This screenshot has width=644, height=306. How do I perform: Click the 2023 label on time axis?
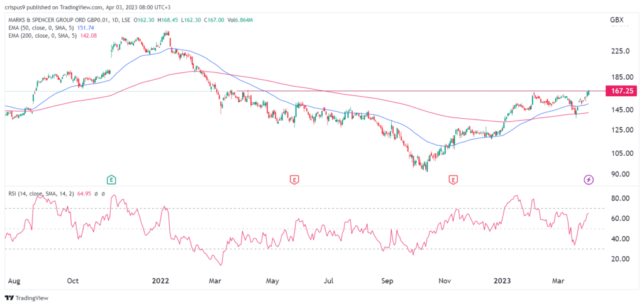pyautogui.click(x=502, y=281)
